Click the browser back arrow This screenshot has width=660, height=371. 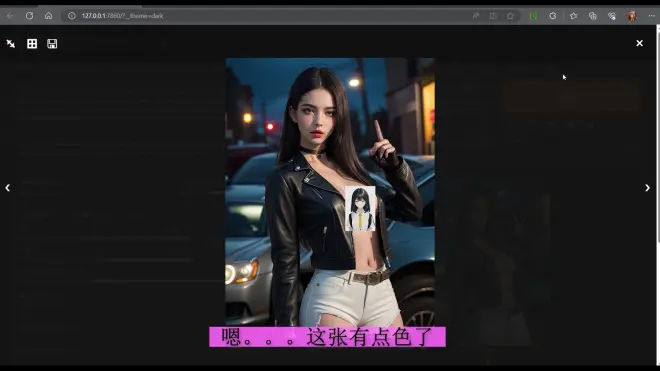(10, 16)
